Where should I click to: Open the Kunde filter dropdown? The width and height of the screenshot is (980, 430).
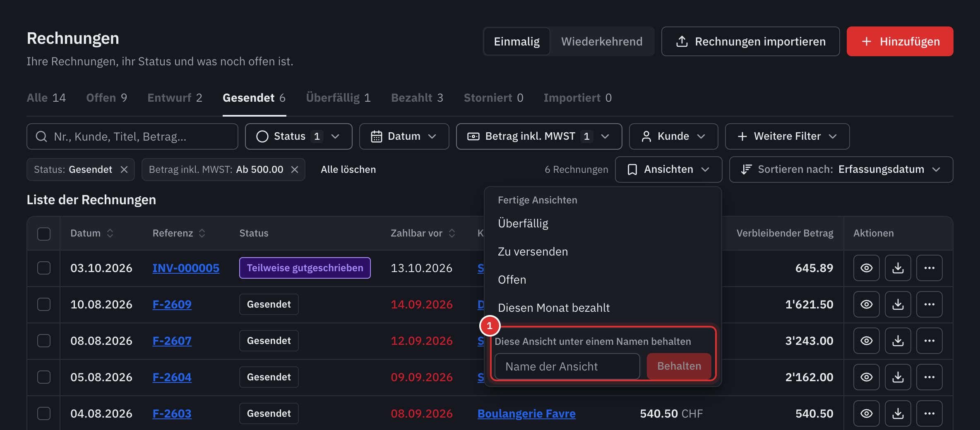[x=673, y=136]
